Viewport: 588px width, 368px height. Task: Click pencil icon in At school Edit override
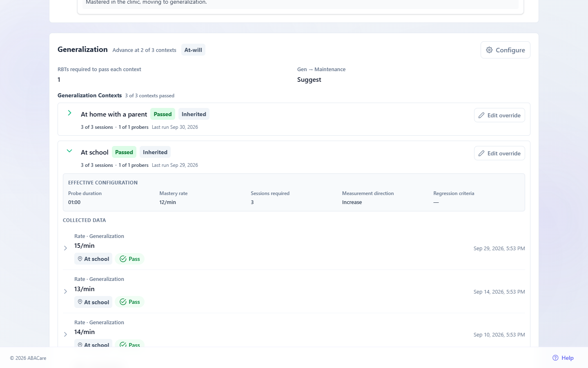(481, 153)
